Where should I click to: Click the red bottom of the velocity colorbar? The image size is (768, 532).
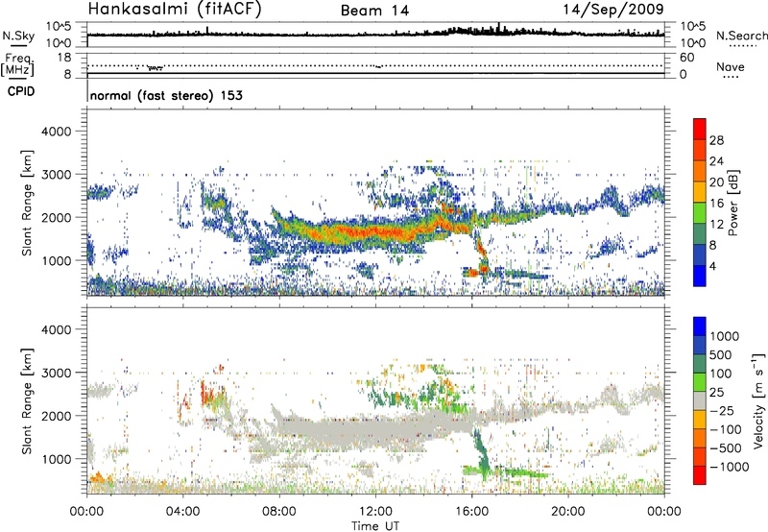point(700,475)
